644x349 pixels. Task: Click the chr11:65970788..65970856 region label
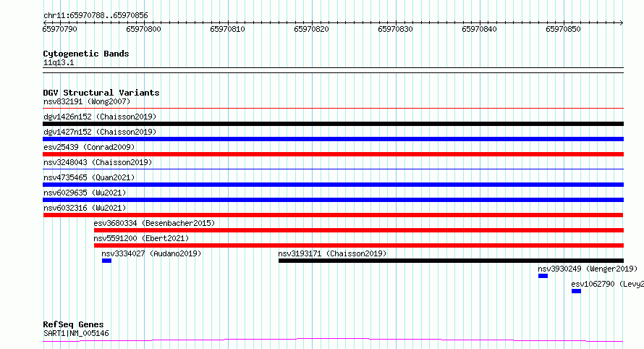pyautogui.click(x=96, y=16)
